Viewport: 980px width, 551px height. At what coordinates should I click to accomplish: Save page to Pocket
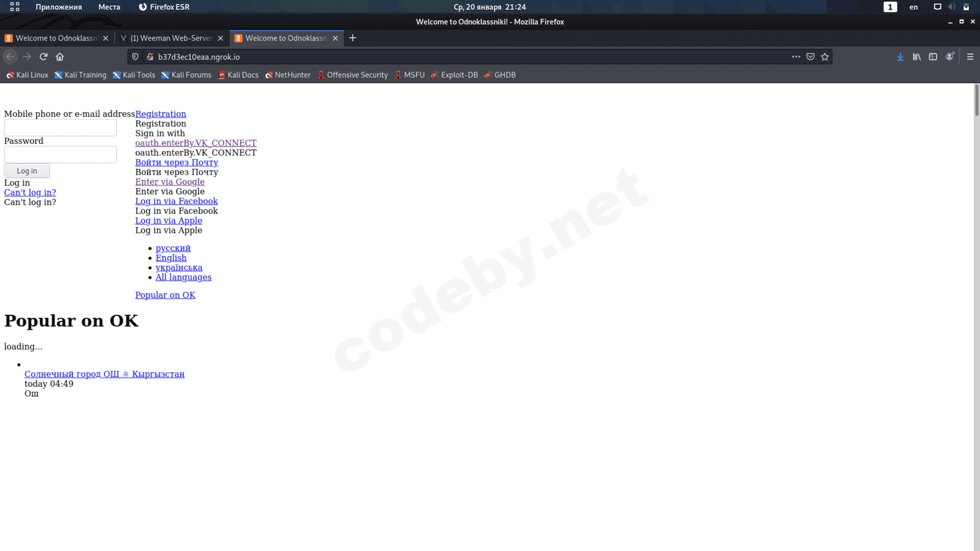pos(810,57)
